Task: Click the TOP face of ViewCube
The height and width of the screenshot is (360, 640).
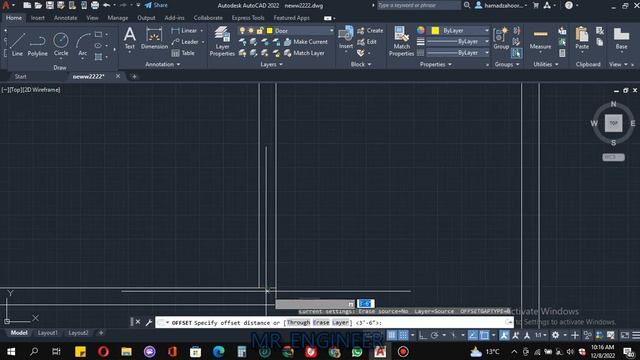Action: click(613, 123)
